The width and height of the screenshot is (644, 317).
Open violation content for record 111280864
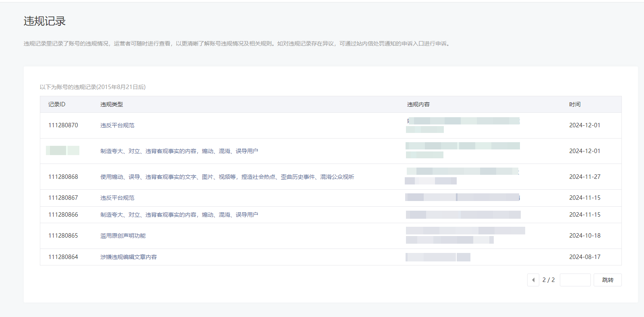438,257
